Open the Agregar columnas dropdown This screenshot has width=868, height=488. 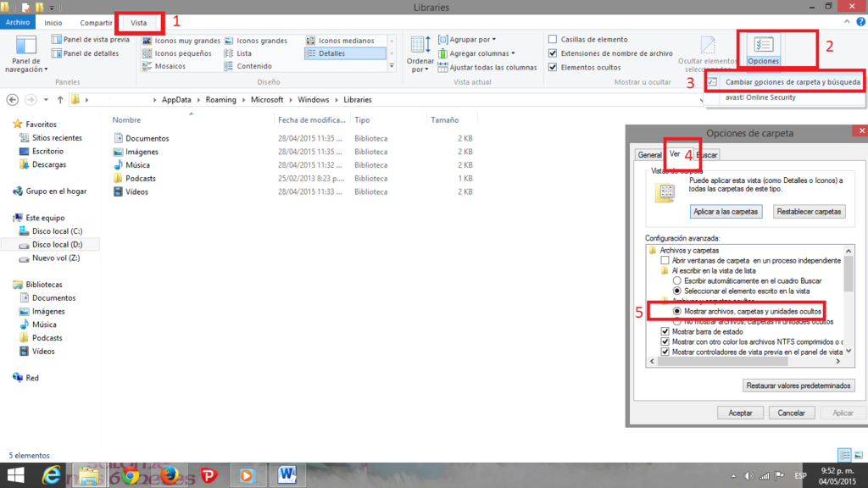[481, 53]
